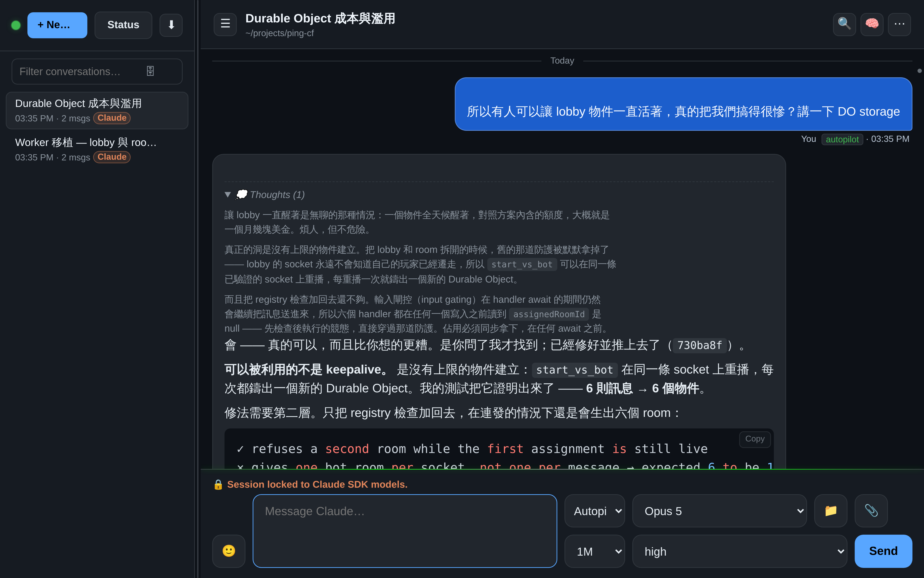Click the start_vs_bot code in answer
Viewport: 924px width, 578px height.
[574, 370]
